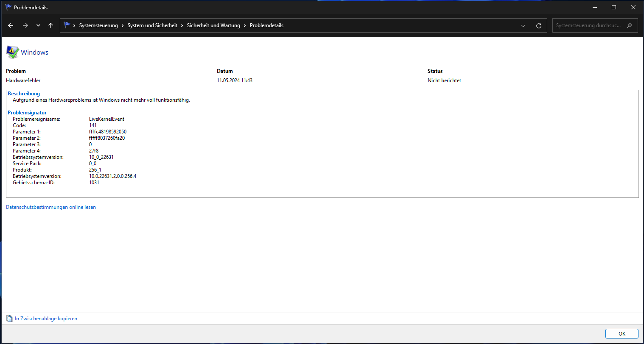Select the Hardwarefehler problem text
The image size is (644, 344).
[x=23, y=80]
